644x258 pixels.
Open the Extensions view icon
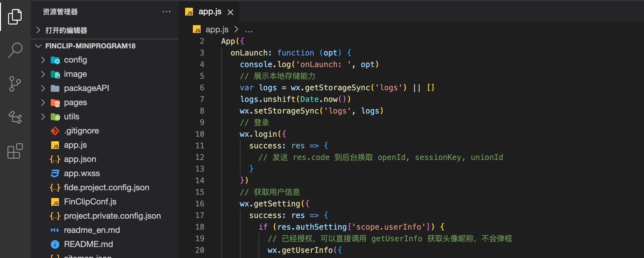coord(15,151)
